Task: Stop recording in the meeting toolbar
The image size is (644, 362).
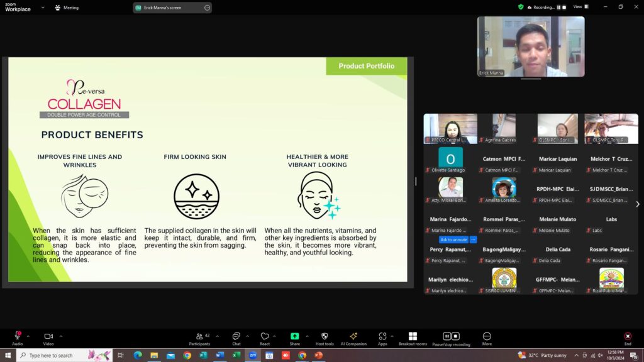Action: (455, 336)
